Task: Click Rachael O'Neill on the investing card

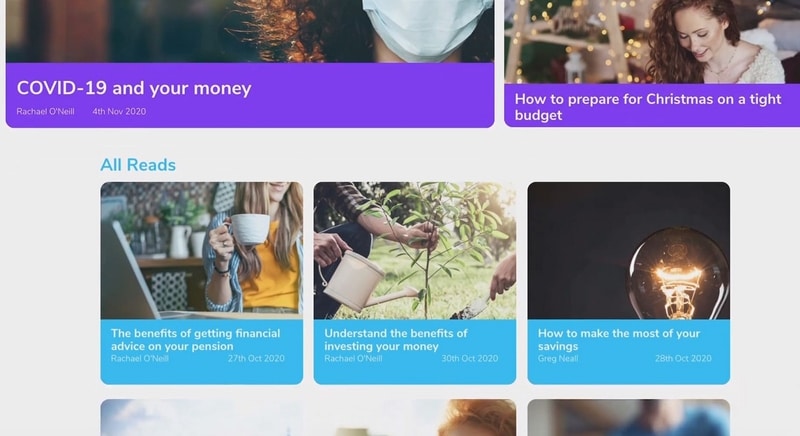Action: 353,358
